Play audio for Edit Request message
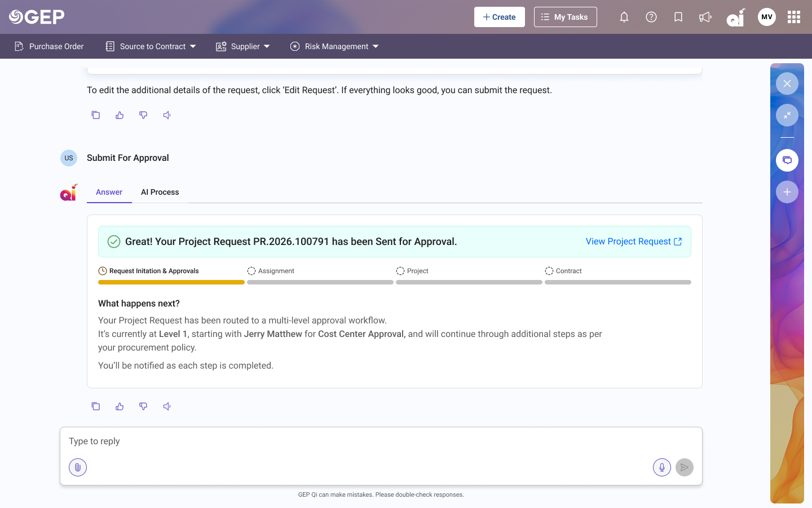Image resolution: width=812 pixels, height=508 pixels. point(167,115)
